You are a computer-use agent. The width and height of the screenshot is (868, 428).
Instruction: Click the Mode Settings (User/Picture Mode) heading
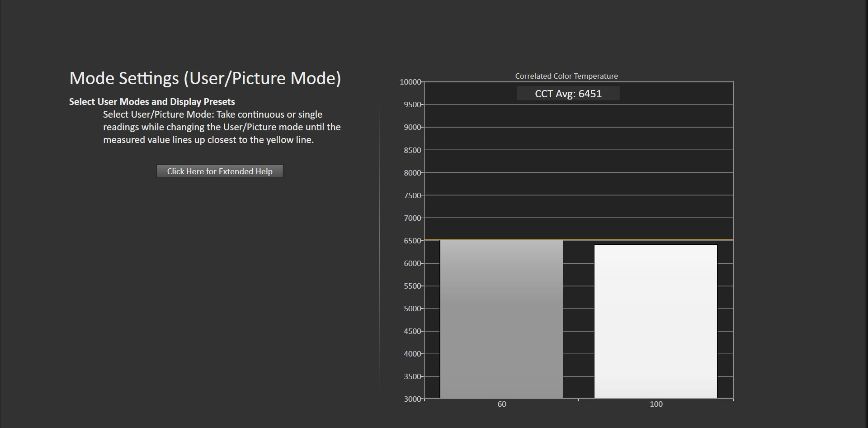tap(205, 78)
